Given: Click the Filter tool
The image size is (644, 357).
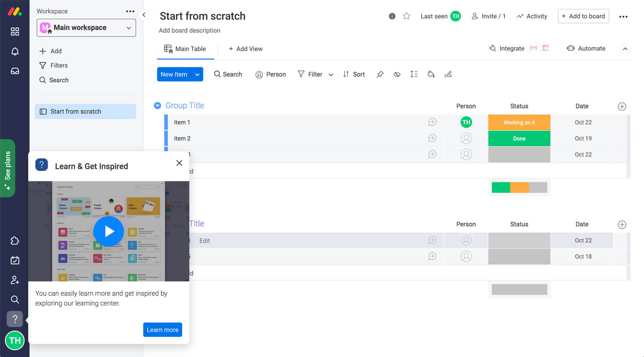Looking at the screenshot, I should click(x=310, y=74).
